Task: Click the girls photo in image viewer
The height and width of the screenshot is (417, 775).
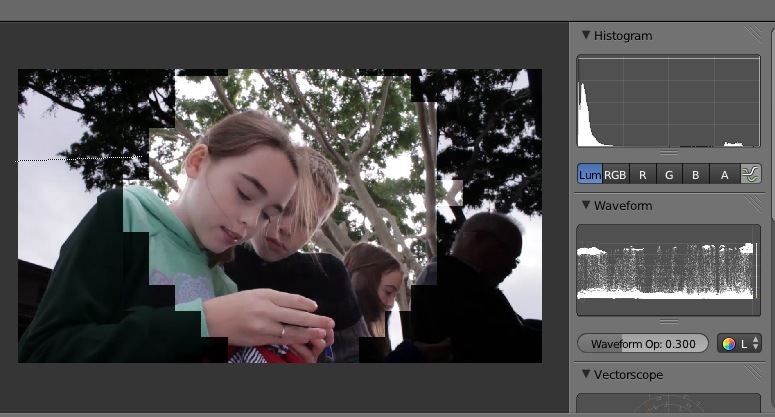Action: click(x=280, y=216)
